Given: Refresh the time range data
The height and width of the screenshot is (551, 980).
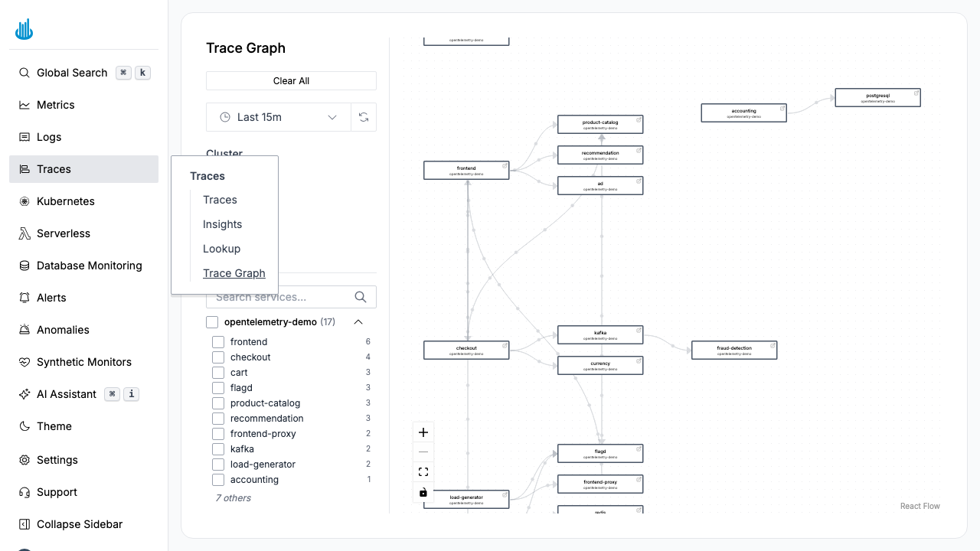Looking at the screenshot, I should coord(364,117).
